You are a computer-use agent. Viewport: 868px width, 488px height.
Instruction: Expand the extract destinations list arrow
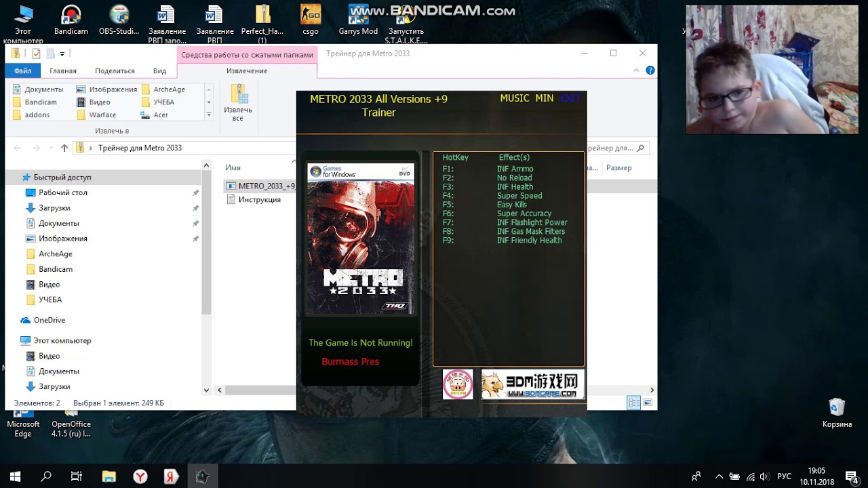click(x=209, y=115)
